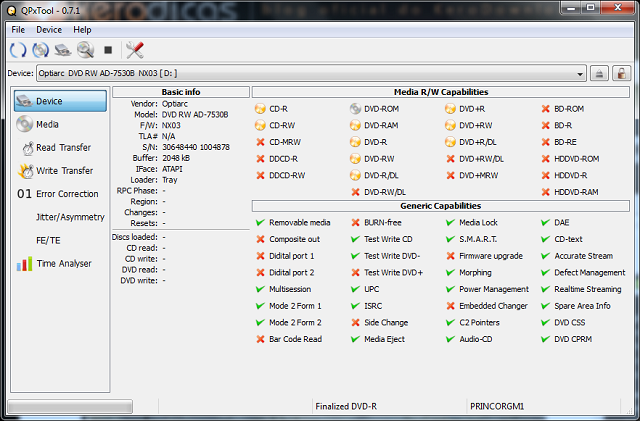
Task: Click the Generic Capabilities header
Action: pyautogui.click(x=441, y=206)
